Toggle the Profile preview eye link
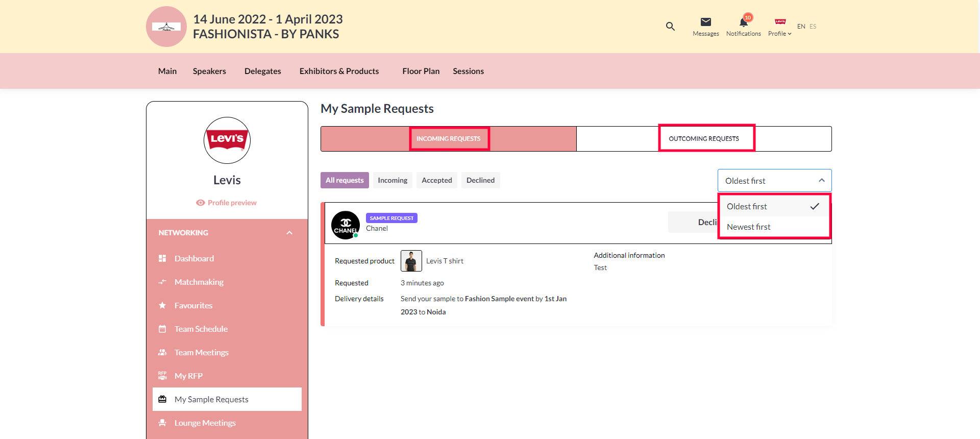The width and height of the screenshot is (980, 439). click(x=226, y=203)
